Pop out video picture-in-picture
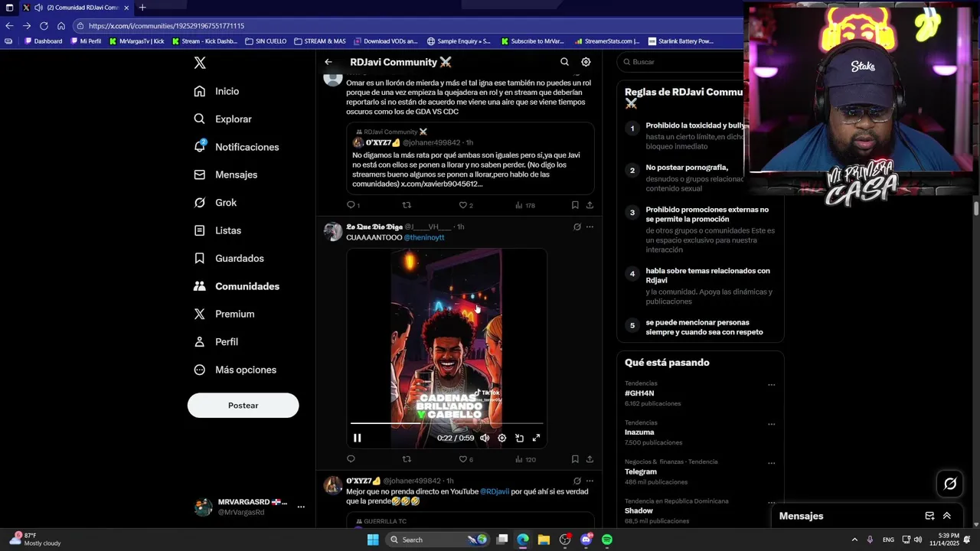980x551 pixels. (519, 438)
